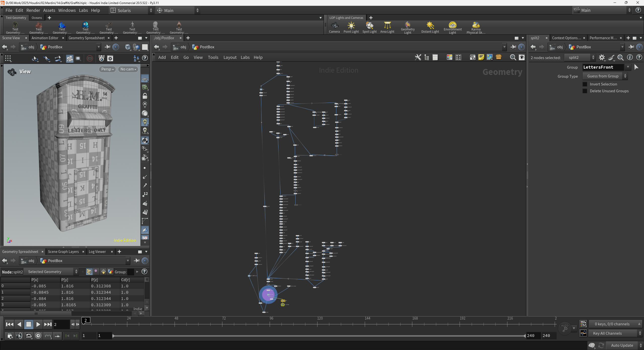Jump to the last frame
This screenshot has width=644, height=350.
point(48,324)
